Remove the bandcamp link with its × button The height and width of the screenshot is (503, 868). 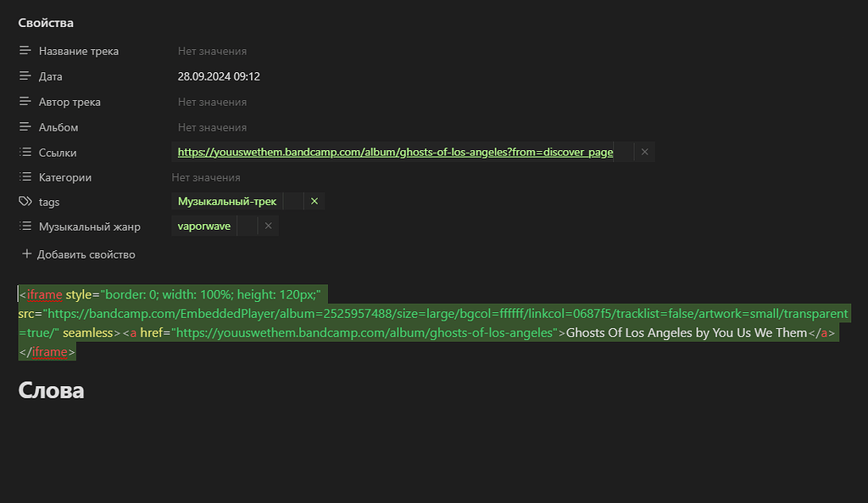(x=644, y=151)
